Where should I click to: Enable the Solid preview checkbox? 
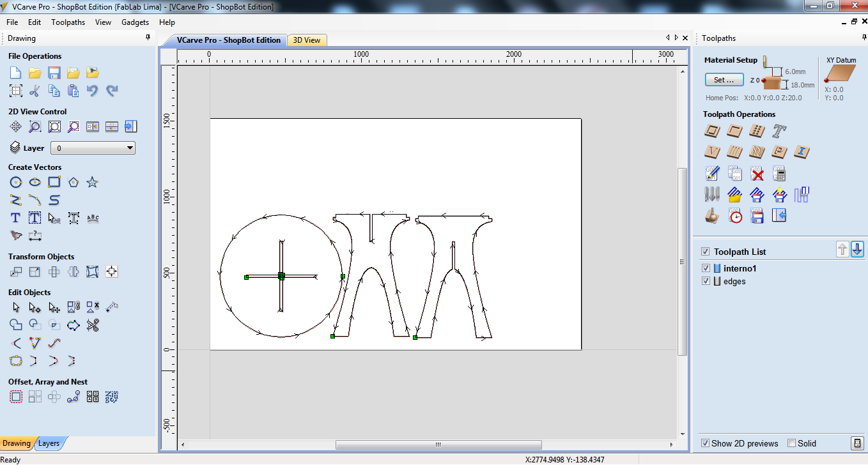[792, 443]
